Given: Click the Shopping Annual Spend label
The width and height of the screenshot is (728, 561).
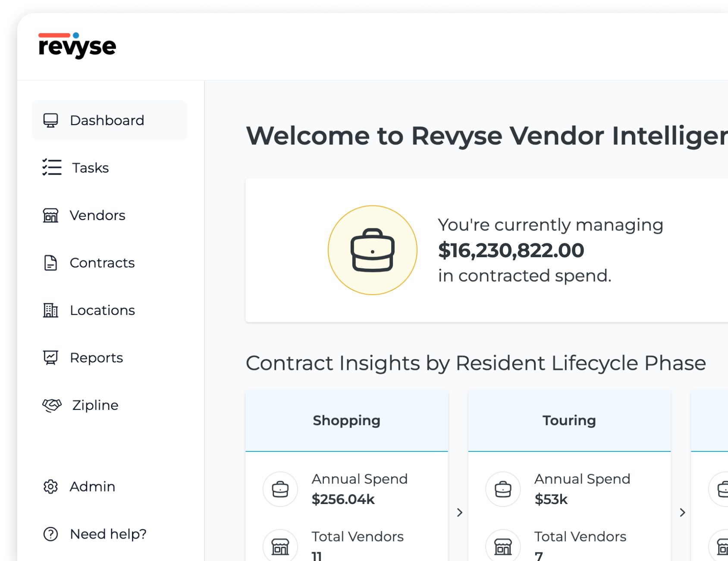Looking at the screenshot, I should [359, 479].
